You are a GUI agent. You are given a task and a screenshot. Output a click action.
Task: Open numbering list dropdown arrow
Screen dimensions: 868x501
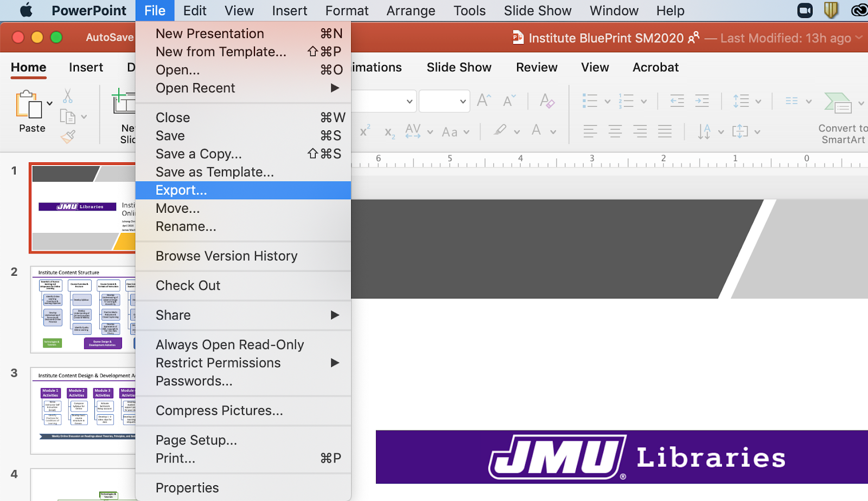pos(644,102)
